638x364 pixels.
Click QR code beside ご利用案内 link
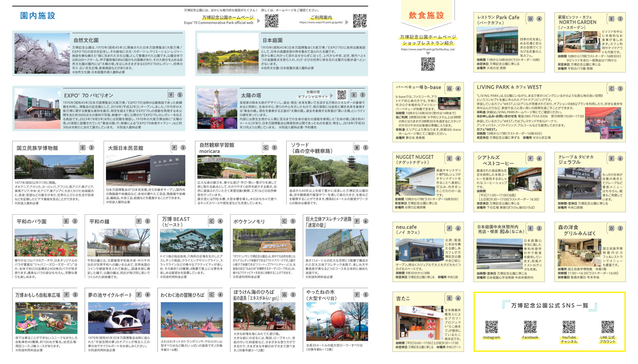360,21
